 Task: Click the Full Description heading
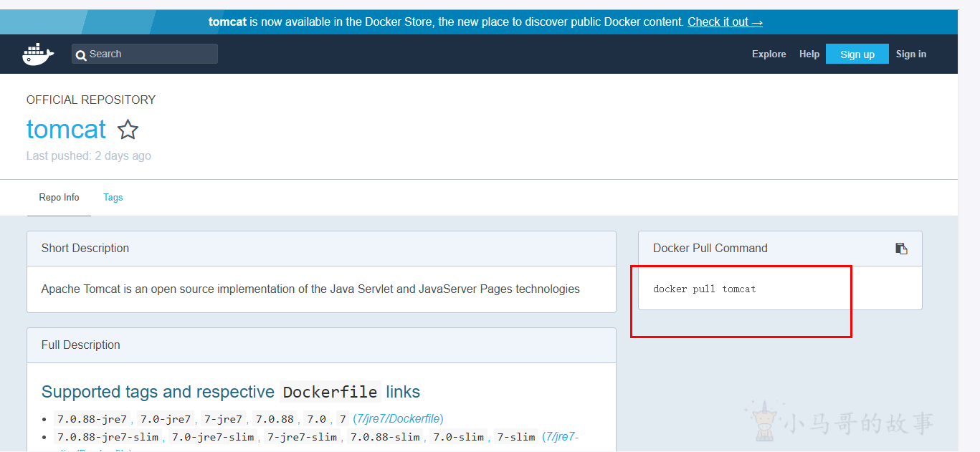click(x=81, y=345)
